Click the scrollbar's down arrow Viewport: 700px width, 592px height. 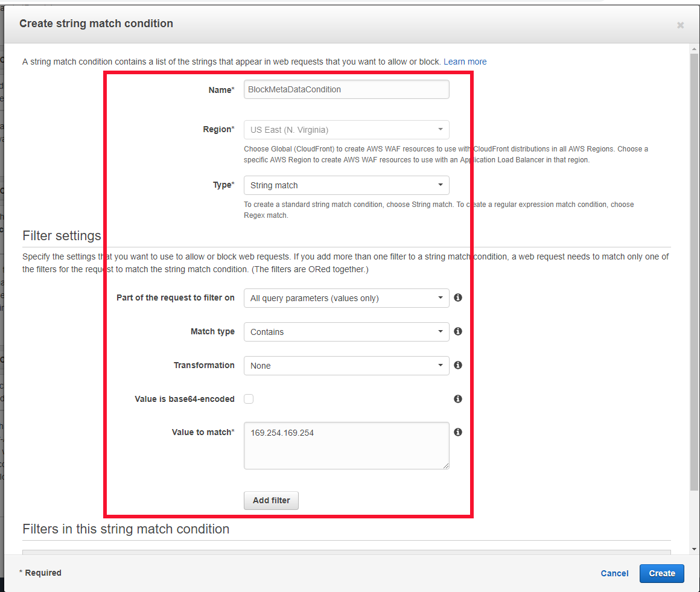coord(694,548)
